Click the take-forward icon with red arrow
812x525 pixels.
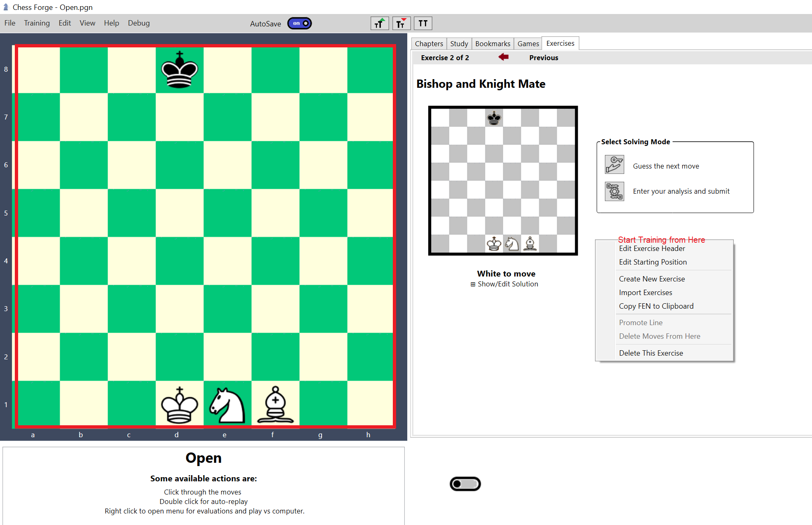pos(401,23)
